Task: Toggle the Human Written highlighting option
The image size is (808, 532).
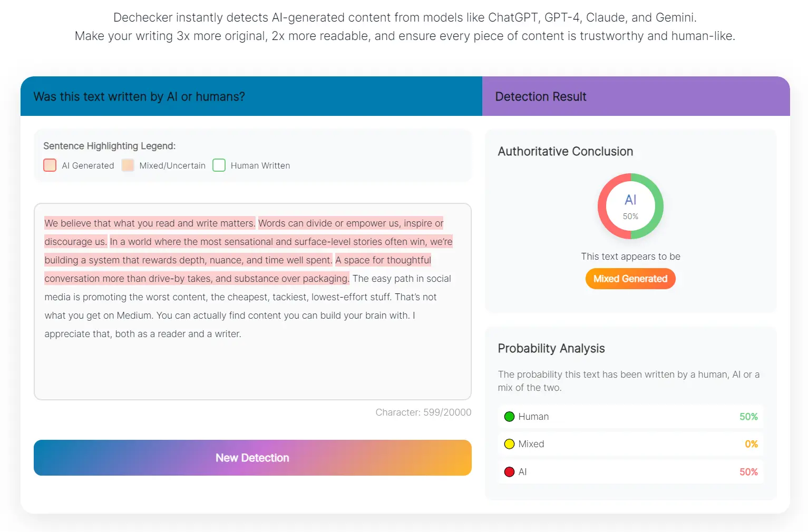Action: click(219, 165)
